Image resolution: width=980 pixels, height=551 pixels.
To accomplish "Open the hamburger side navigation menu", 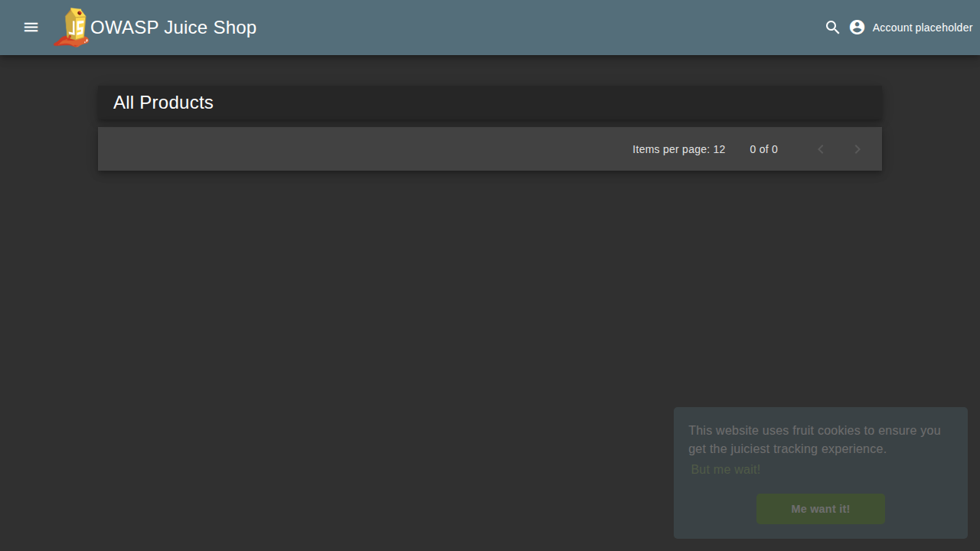I will 31,28.
